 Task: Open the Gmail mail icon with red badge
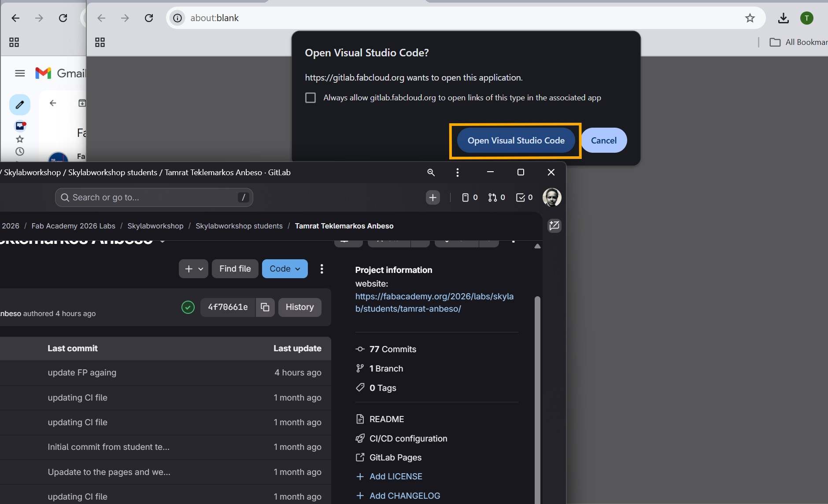click(x=20, y=126)
